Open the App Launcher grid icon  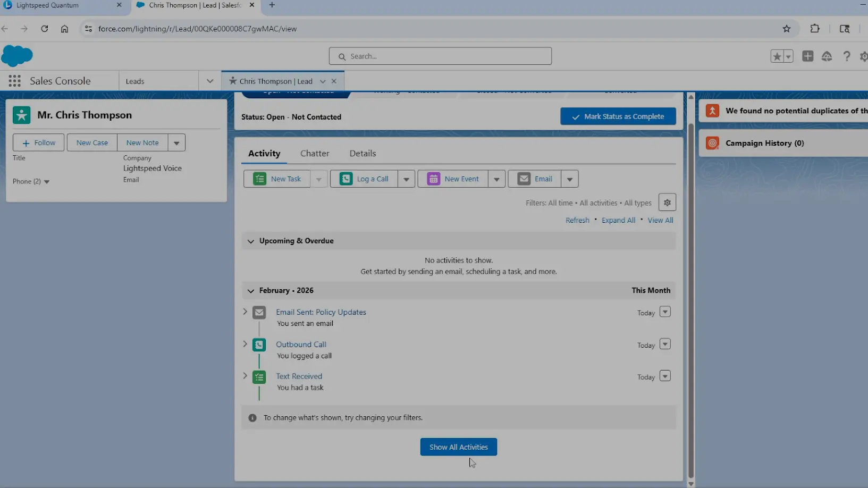tap(14, 81)
